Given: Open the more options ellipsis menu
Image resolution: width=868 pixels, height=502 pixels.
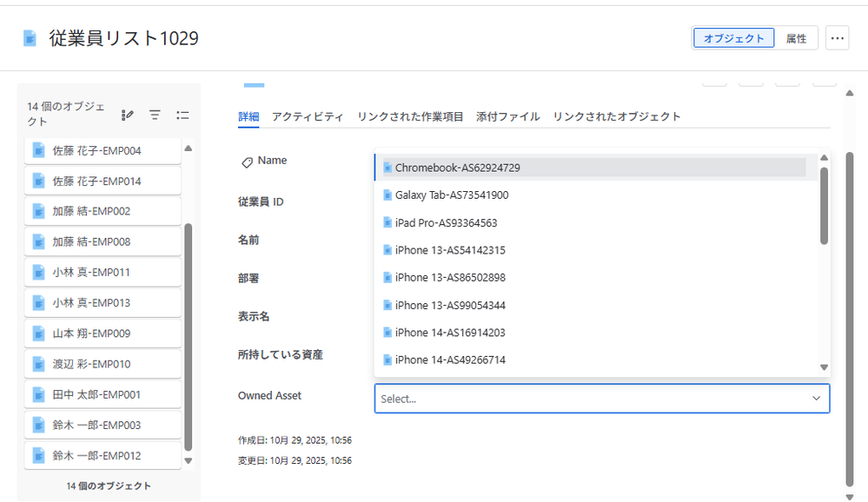Looking at the screenshot, I should click(x=837, y=37).
